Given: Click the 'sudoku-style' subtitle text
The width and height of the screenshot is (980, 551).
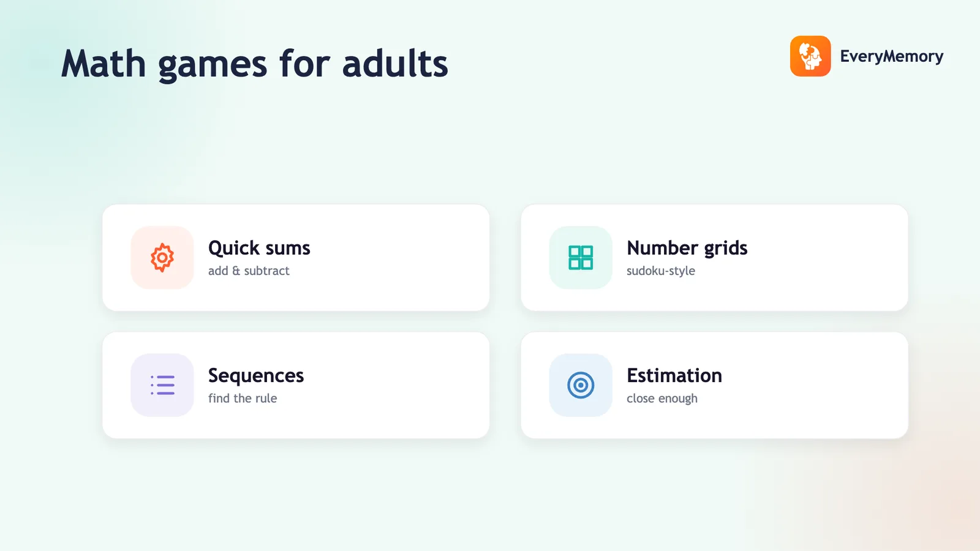Looking at the screenshot, I should coord(661,271).
